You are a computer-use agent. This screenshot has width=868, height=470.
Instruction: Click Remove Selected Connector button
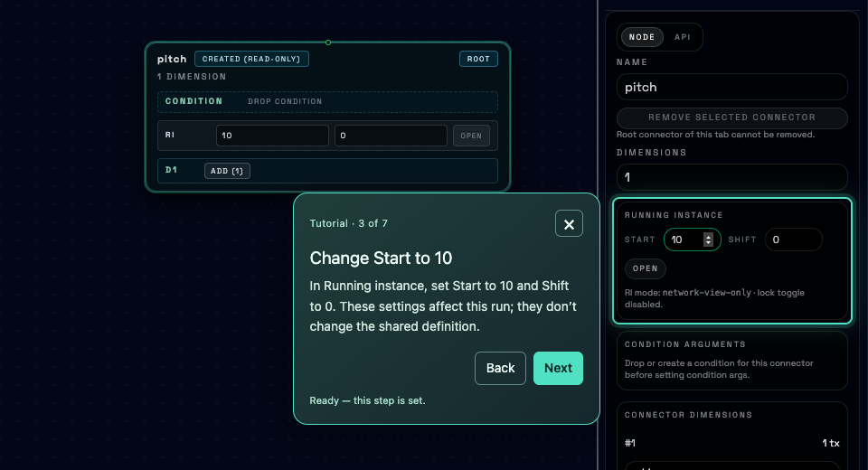click(731, 117)
